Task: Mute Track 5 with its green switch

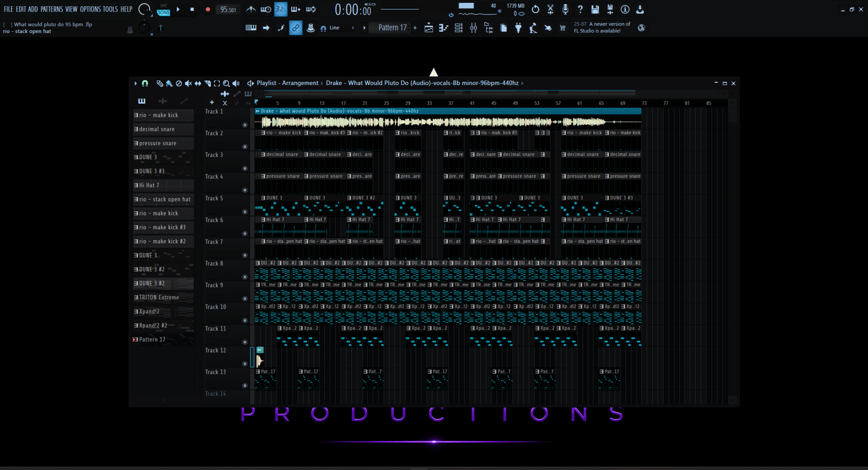Action: 245,212
